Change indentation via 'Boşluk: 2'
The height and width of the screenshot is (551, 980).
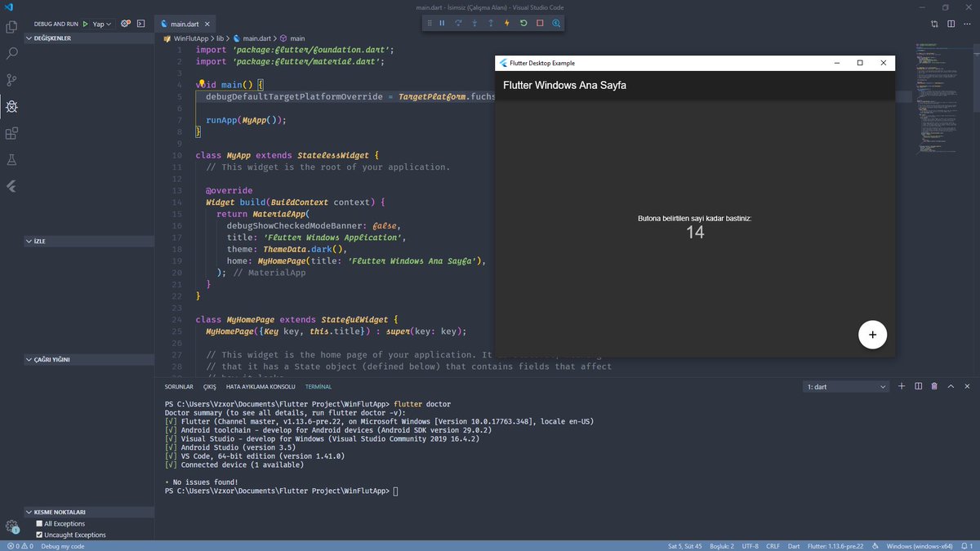tap(721, 545)
